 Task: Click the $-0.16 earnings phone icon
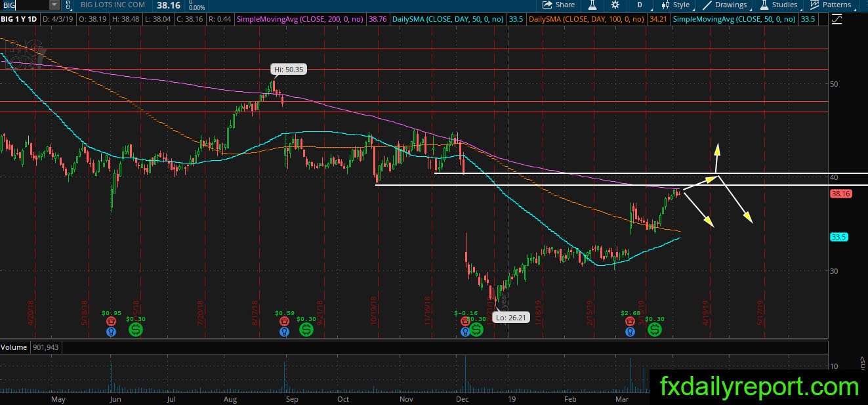click(x=465, y=321)
